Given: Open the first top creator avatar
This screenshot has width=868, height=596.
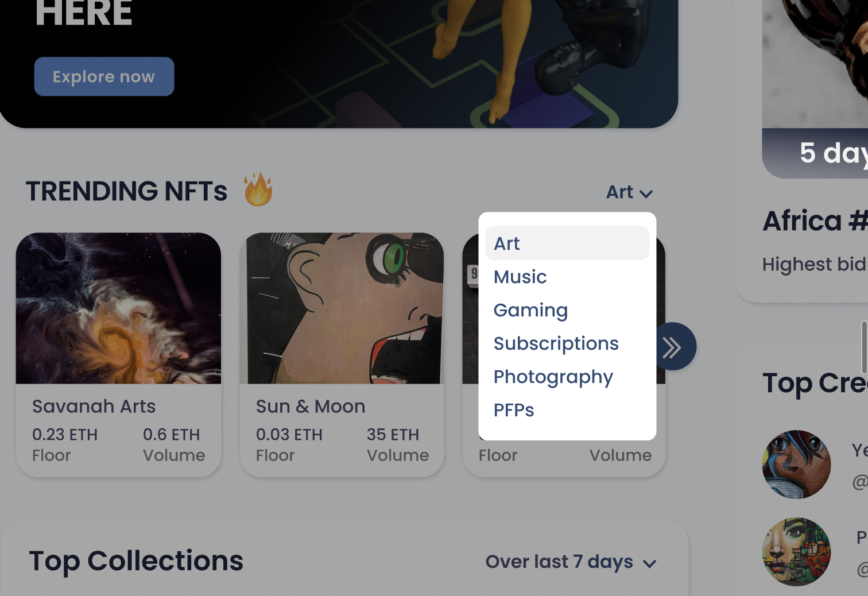Looking at the screenshot, I should (x=796, y=465).
